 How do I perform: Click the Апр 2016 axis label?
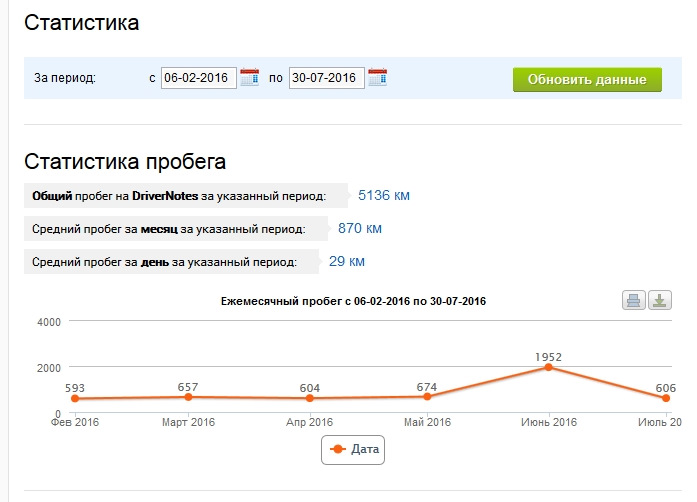point(309,422)
